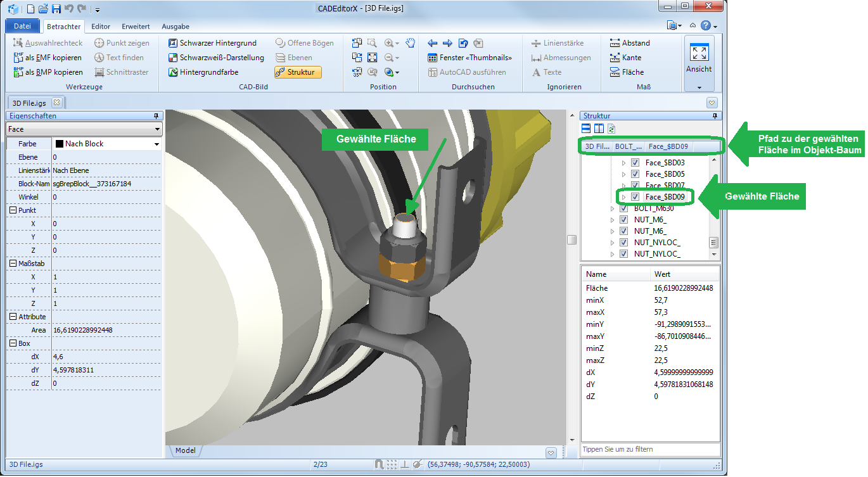Toggle the BOLT_M630 visibility checkbox
The image size is (868, 477).
624,208
